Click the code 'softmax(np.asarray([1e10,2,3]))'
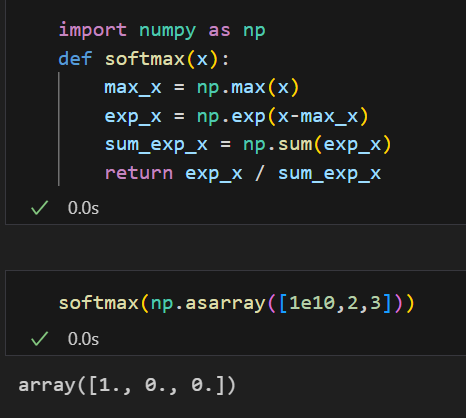466x418 pixels. pyautogui.click(x=237, y=304)
